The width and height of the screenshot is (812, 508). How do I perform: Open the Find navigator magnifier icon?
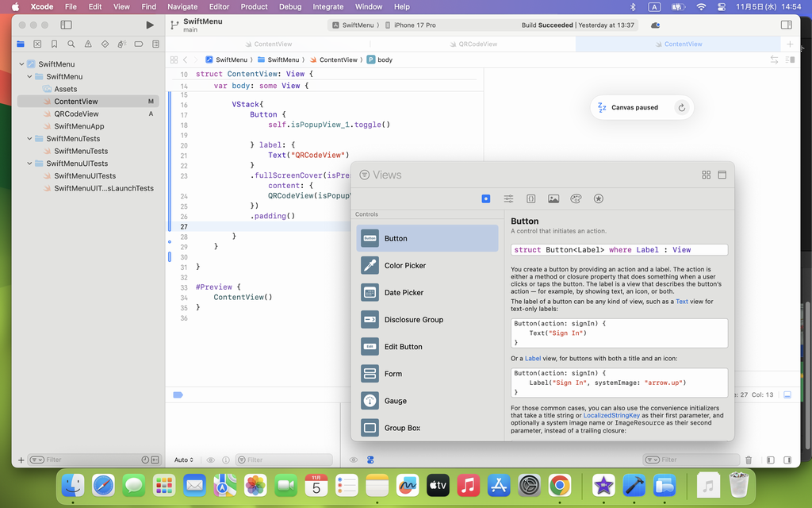coord(71,44)
